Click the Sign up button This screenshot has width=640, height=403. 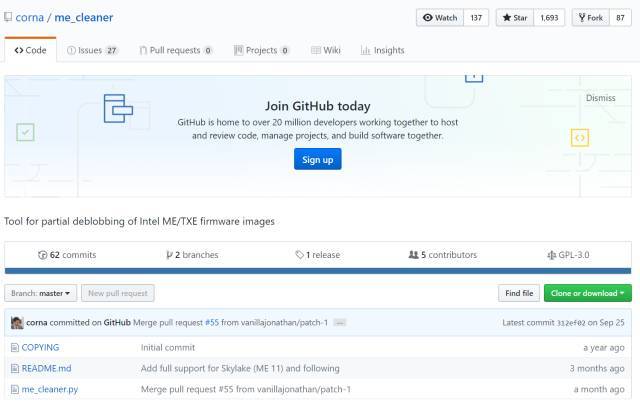[x=318, y=159]
